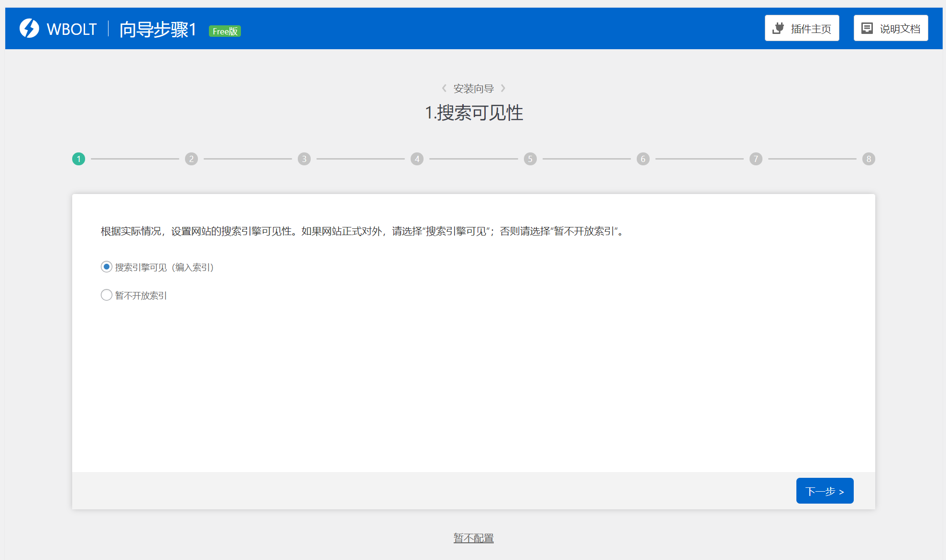Jump to wizard step 6 circle
The image size is (946, 560).
pyautogui.click(x=643, y=159)
